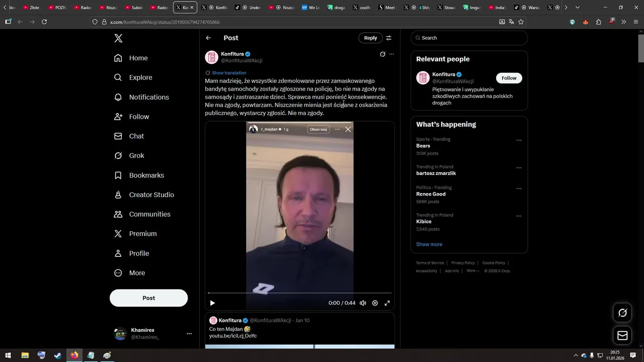This screenshot has width=644, height=362.
Task: Open more options for Renee Good trend
Action: (519, 189)
